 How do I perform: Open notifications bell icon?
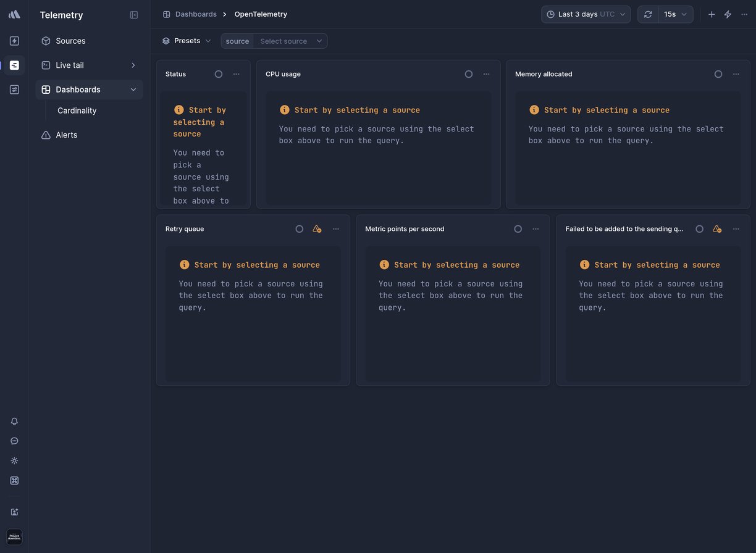click(14, 422)
